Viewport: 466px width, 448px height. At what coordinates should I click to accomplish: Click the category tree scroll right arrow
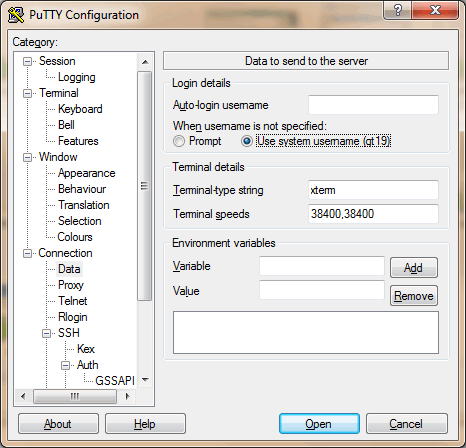(x=127, y=396)
